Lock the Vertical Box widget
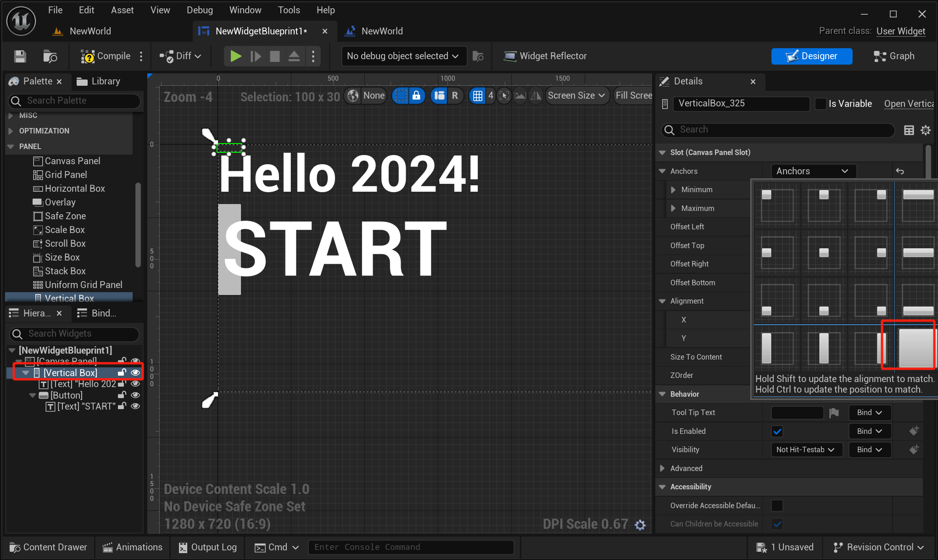 [122, 372]
